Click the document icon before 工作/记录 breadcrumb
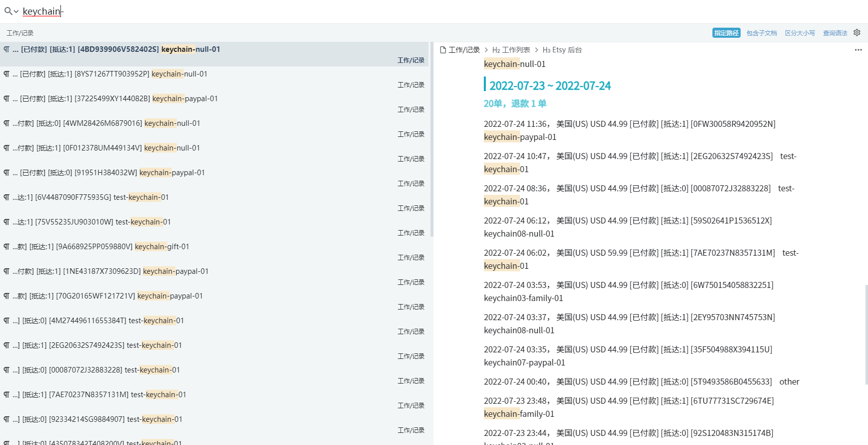 click(443, 50)
